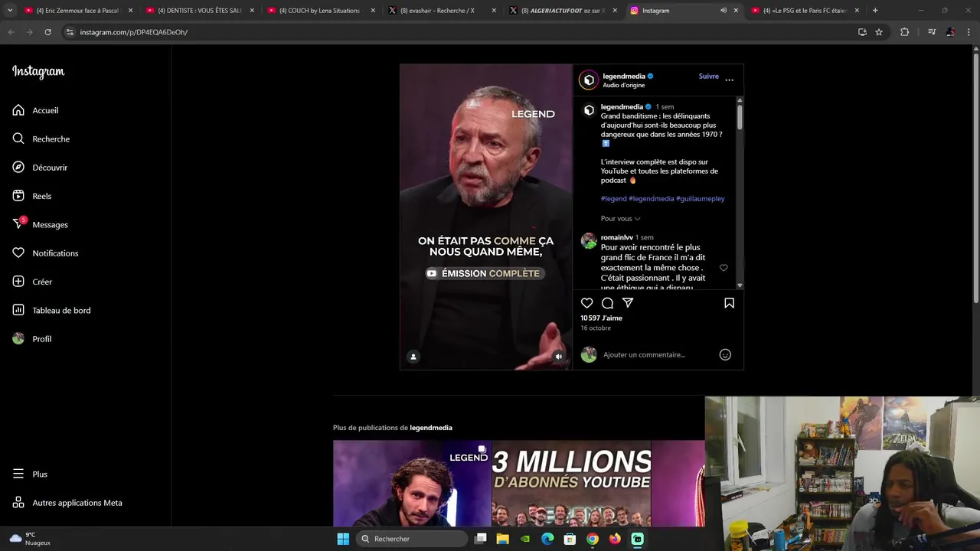
Task: Click tagged people icon on video
Action: [413, 357]
